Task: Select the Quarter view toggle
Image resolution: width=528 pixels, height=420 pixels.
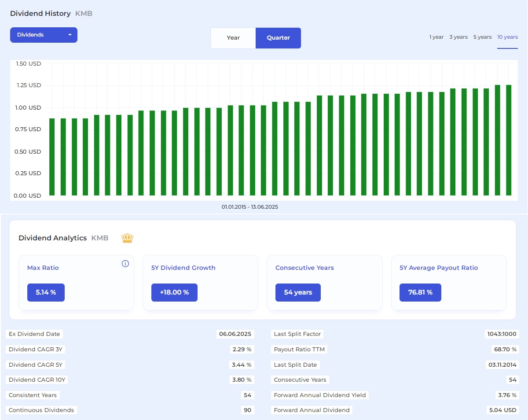Action: click(x=278, y=38)
